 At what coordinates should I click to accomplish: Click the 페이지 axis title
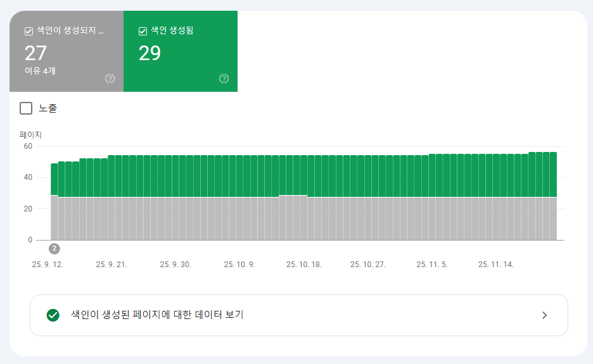30,134
